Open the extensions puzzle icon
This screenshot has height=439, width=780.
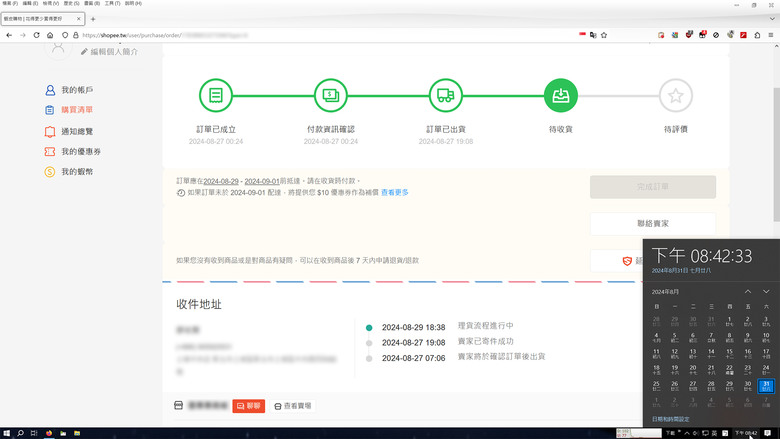(x=757, y=35)
